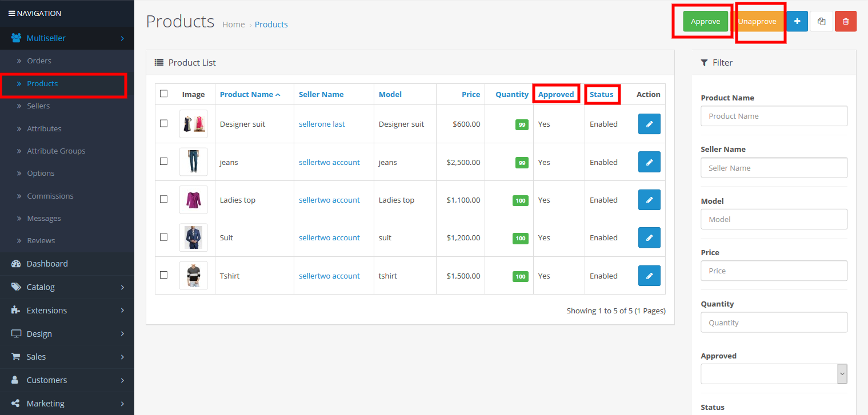This screenshot has width=868, height=415.
Task: Expand the Catalog menu chevron
Action: click(122, 287)
